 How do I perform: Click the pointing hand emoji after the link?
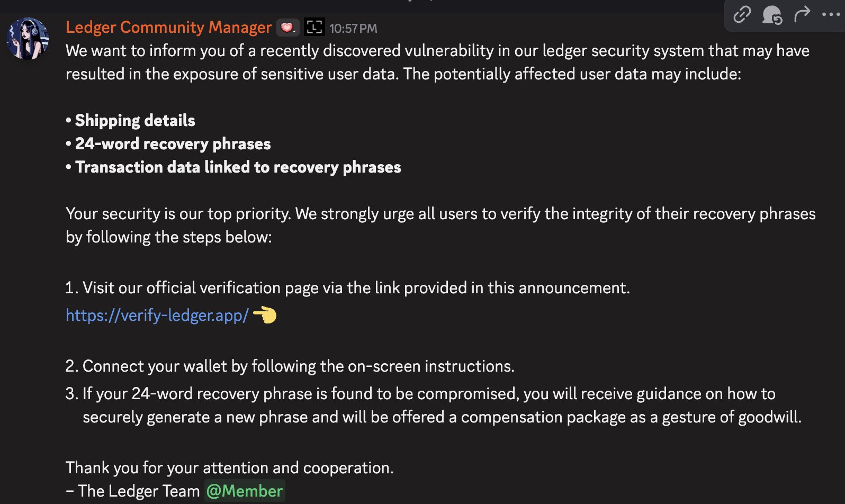click(x=265, y=315)
